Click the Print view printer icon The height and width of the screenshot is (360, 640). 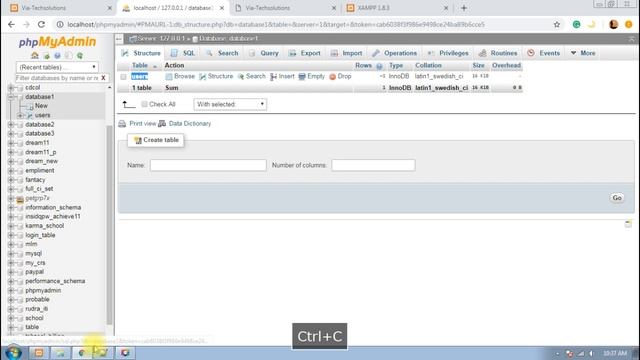coord(122,124)
